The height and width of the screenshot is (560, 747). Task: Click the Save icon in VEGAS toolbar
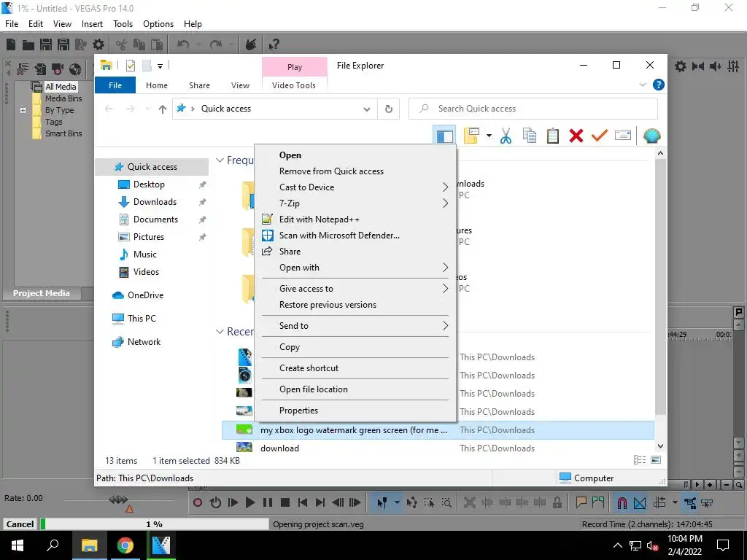[46, 44]
